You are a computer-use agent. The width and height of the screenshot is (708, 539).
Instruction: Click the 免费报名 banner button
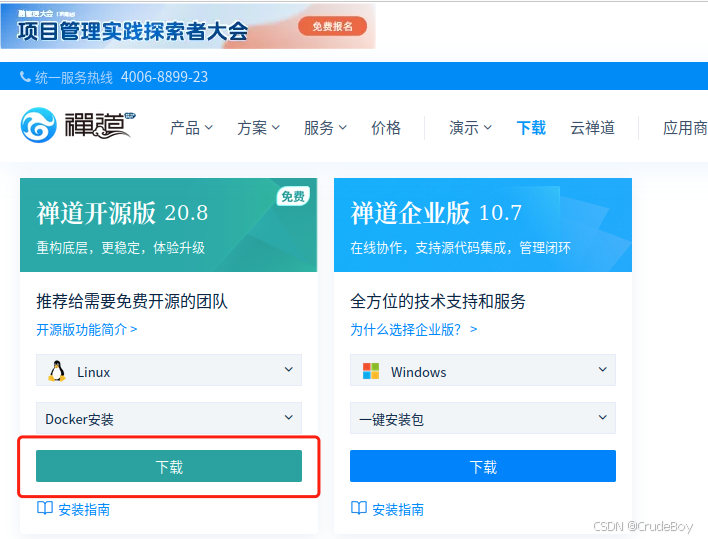(x=332, y=26)
